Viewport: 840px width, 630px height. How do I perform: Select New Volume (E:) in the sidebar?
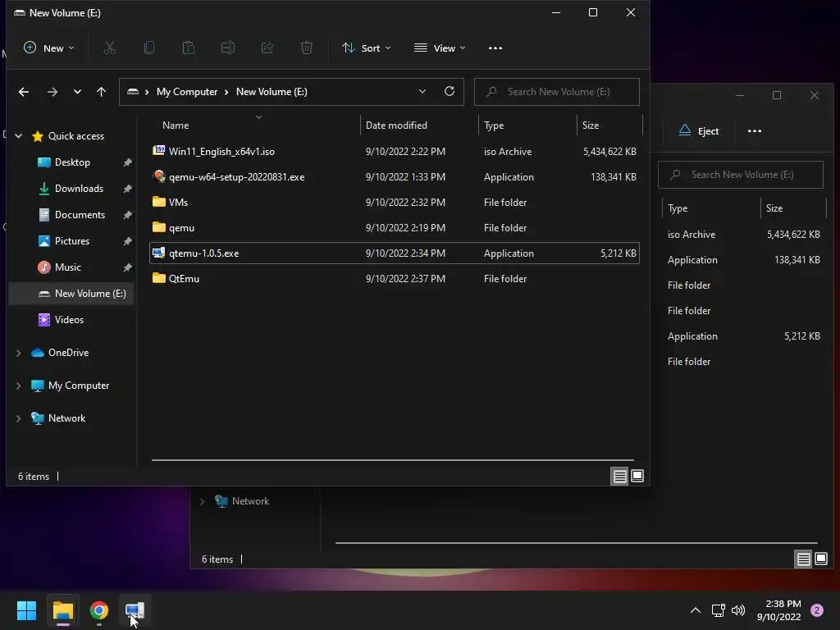coord(72,294)
